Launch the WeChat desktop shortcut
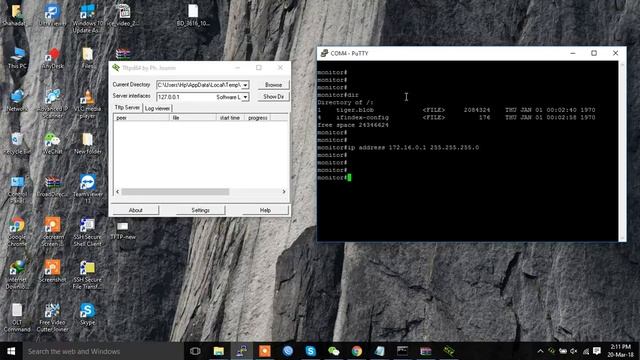640x360 pixels. pyautogui.click(x=53, y=143)
